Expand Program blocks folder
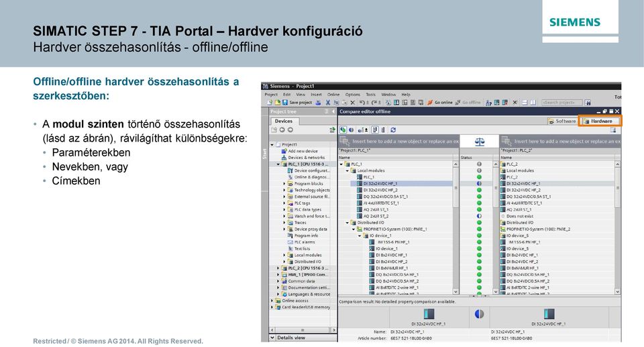This screenshot has width=644, height=347. (284, 184)
